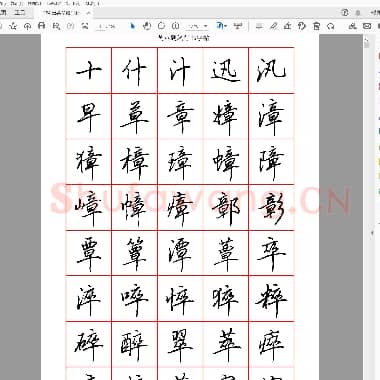Image resolution: width=380 pixels, height=380 pixels.
Task: Click the character 嶂 cell
Action: [x=89, y=207]
